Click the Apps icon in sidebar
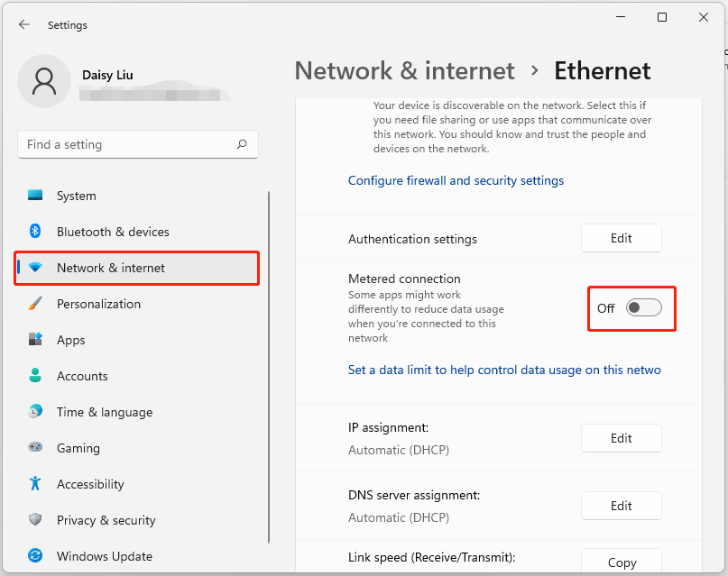The image size is (728, 576). (35, 340)
